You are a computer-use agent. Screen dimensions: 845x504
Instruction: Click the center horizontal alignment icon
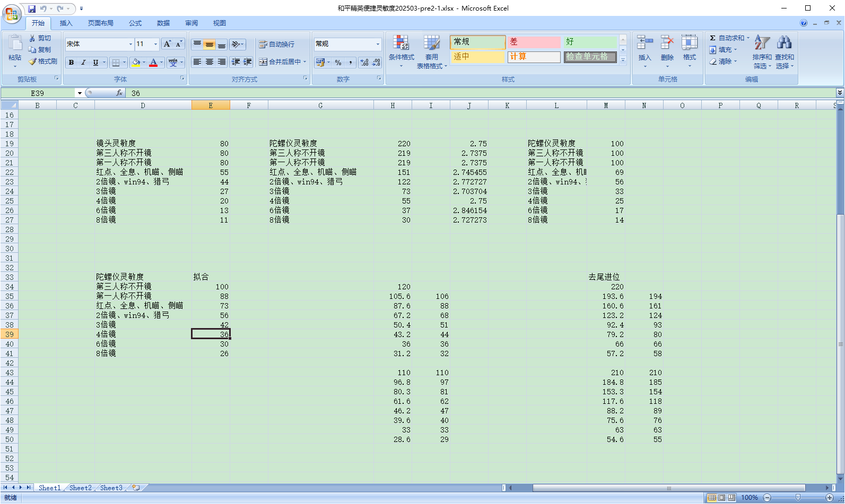(210, 62)
